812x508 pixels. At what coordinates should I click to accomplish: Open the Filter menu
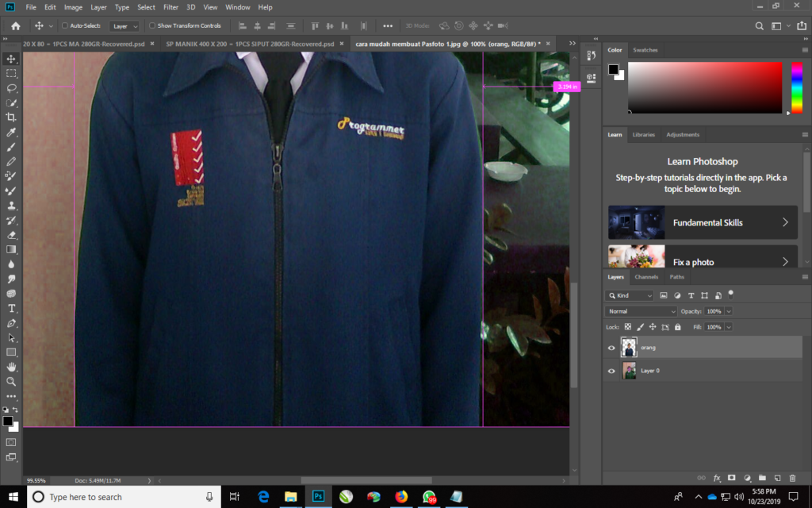(170, 7)
